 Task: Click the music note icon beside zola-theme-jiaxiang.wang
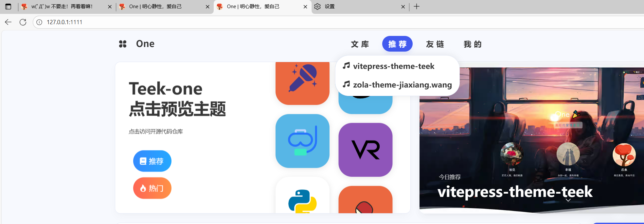pos(346,84)
